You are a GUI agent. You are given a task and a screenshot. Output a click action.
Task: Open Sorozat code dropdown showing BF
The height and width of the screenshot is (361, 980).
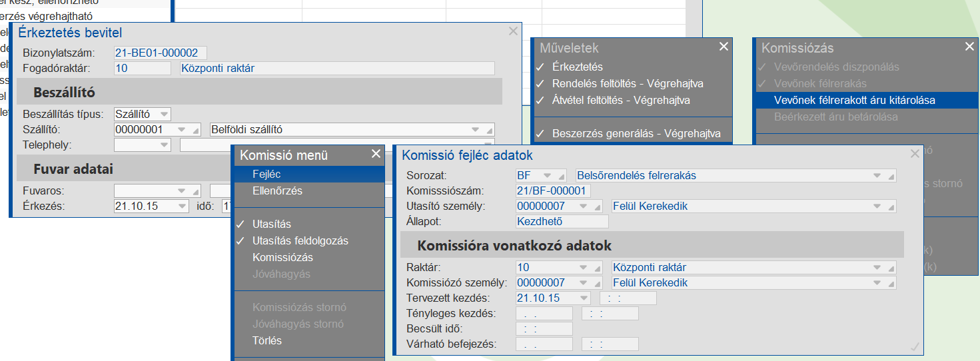coord(547,176)
